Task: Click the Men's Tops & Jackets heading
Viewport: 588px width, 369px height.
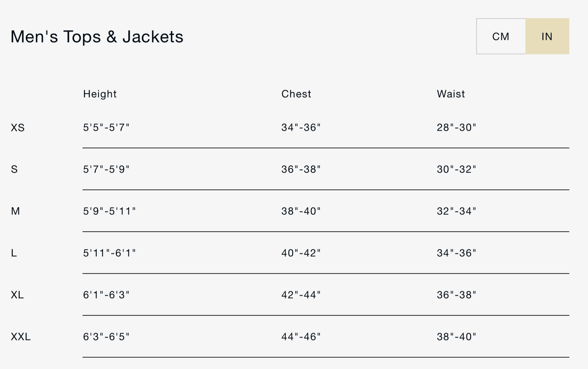Action: pos(97,36)
